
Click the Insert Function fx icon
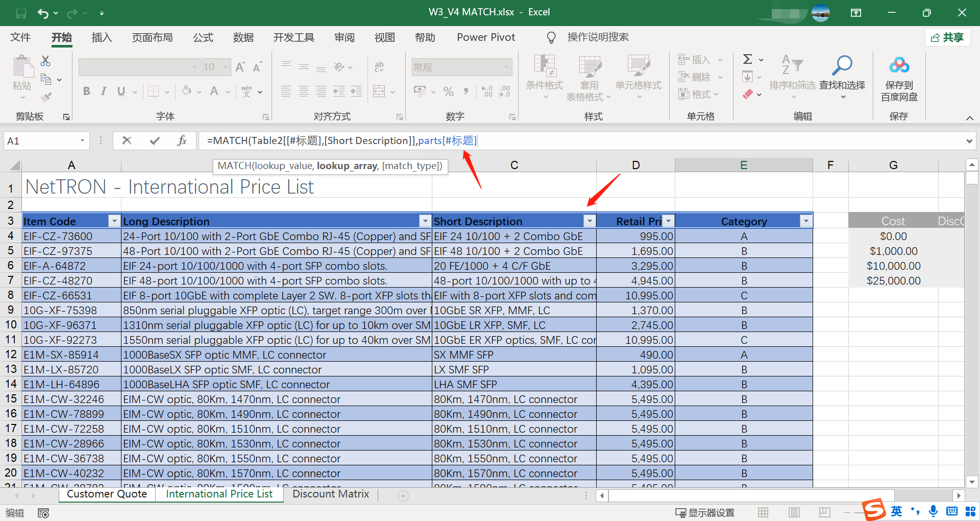click(x=182, y=140)
